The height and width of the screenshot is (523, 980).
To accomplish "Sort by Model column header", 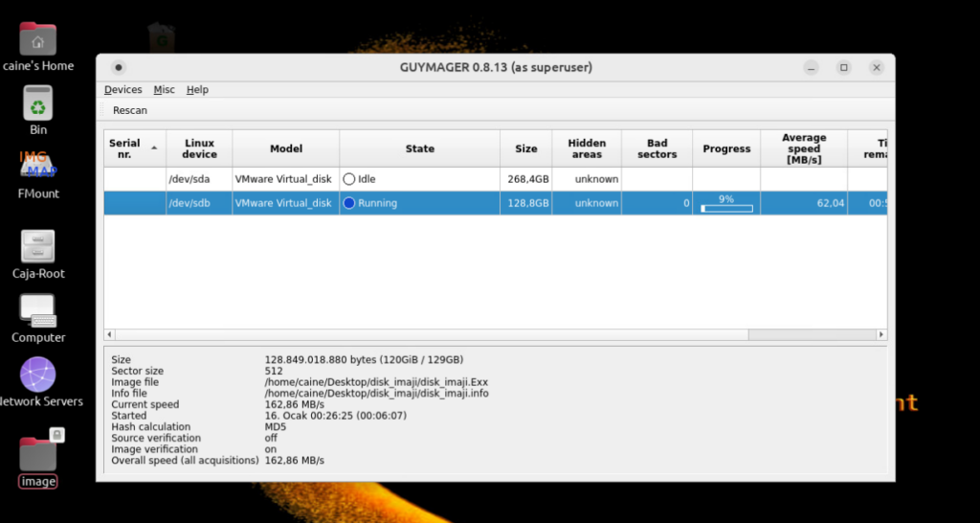I will pos(286,148).
